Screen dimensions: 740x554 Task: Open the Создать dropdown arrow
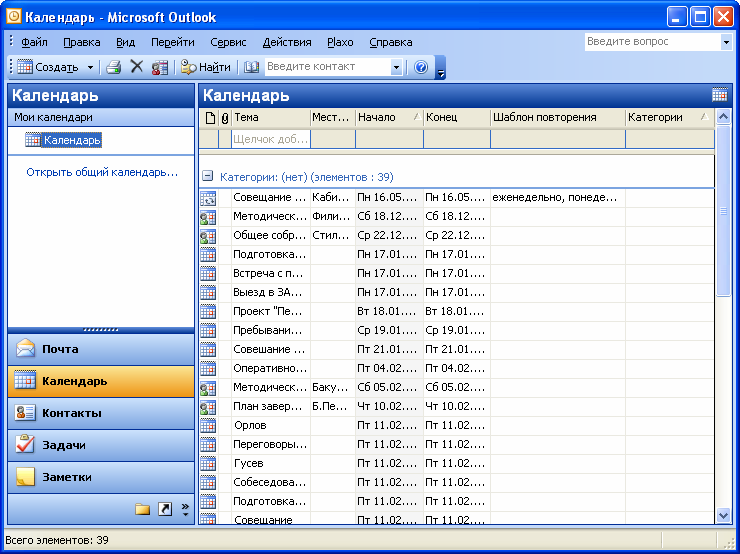(x=90, y=67)
